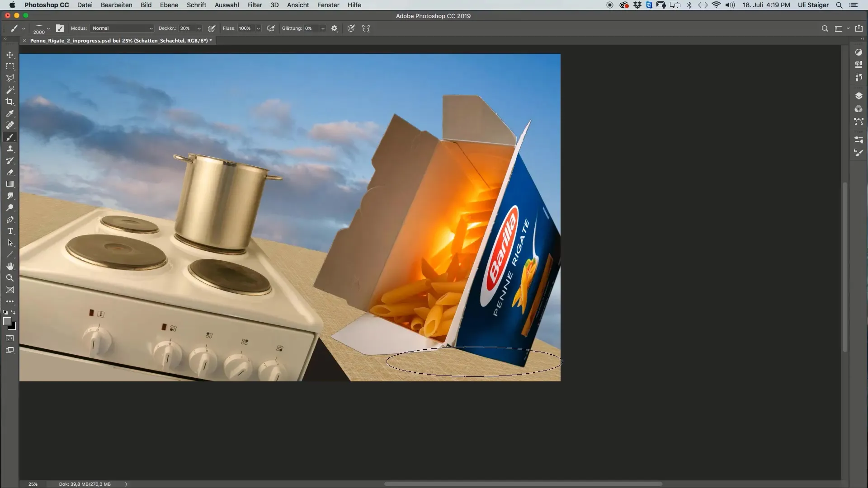Open the Deckkr. opacity slider arrow
The image size is (868, 488).
click(198, 28)
